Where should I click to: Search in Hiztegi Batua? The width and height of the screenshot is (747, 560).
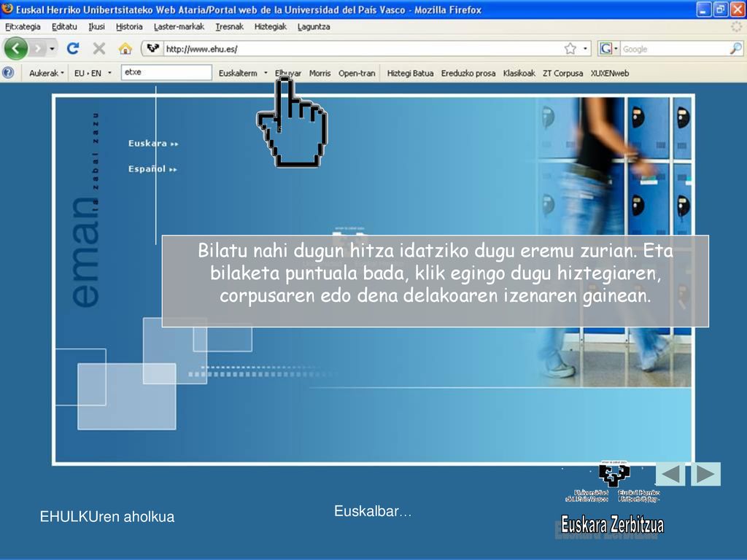coord(410,73)
